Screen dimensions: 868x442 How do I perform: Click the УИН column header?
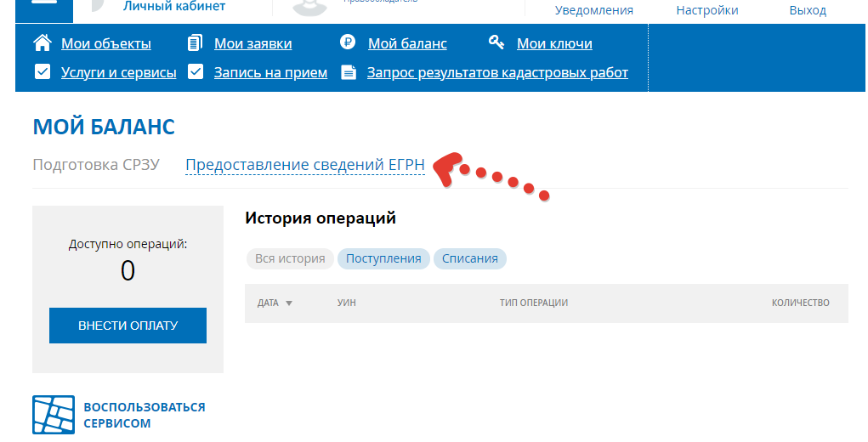pos(347,303)
